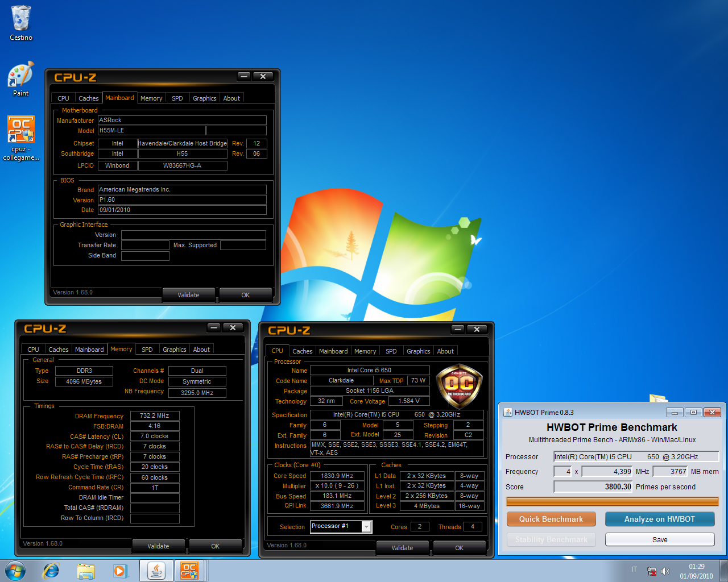
Task: Open the Paint desktop shortcut
Action: [x=21, y=79]
